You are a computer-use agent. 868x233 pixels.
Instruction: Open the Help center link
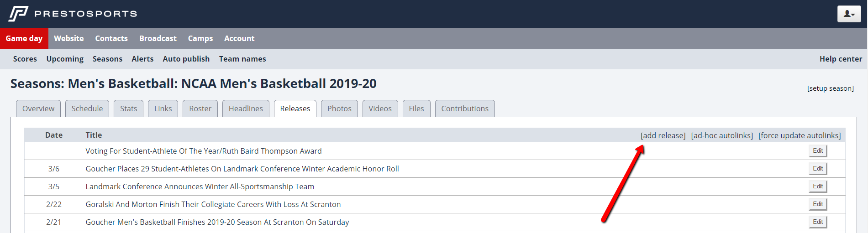pos(840,59)
